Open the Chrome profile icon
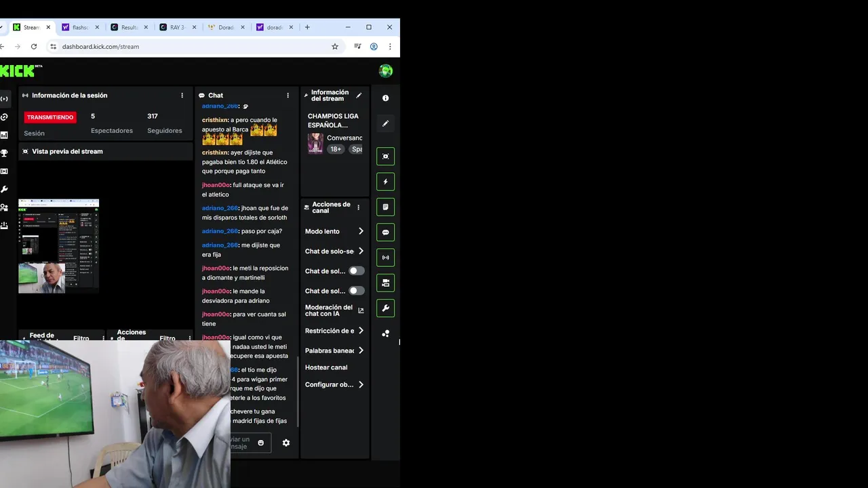This screenshot has height=488, width=868. pyautogui.click(x=374, y=47)
